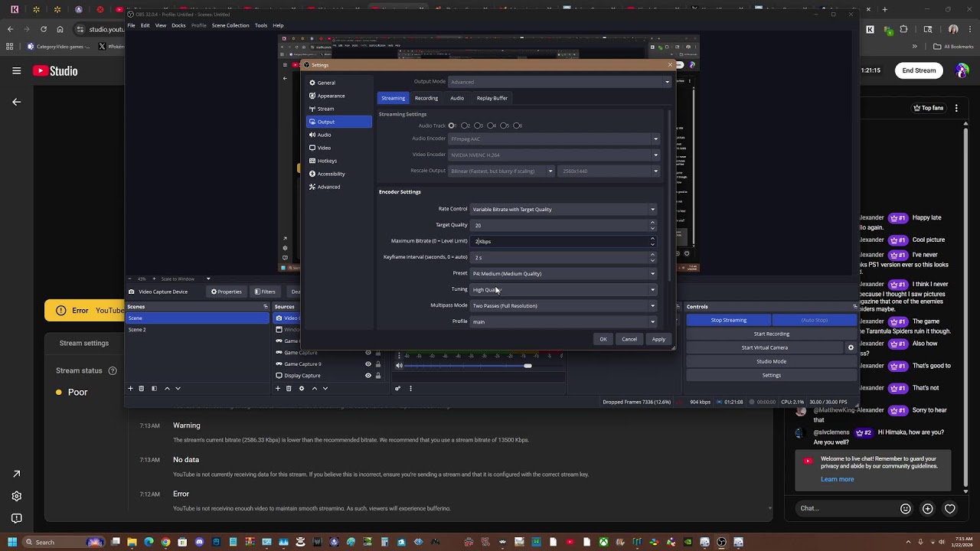Open the Hotkeys settings category
This screenshot has height=551, width=980.
point(339,161)
